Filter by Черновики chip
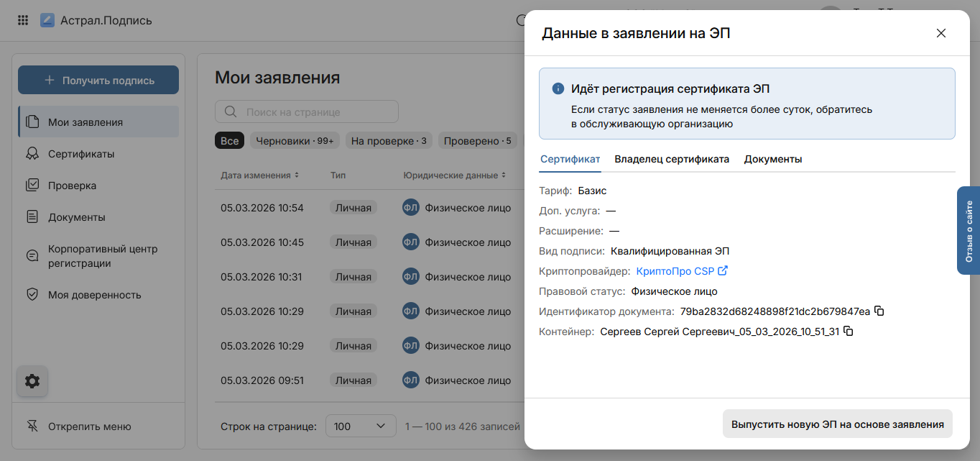This screenshot has width=980, height=461. (x=295, y=141)
